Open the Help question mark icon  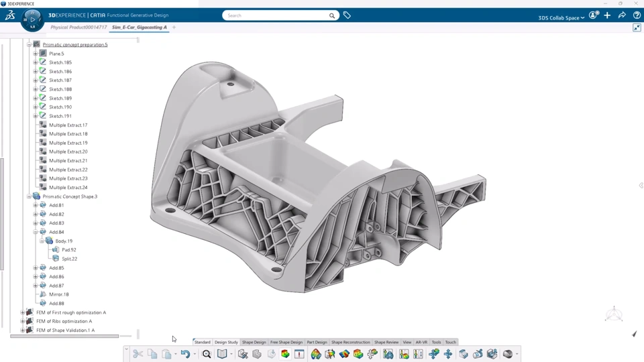tap(637, 15)
